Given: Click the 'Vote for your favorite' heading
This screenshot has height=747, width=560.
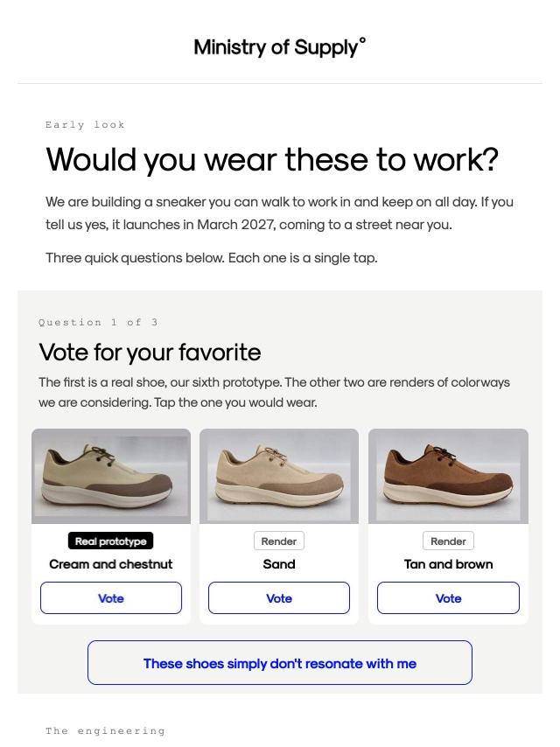Looking at the screenshot, I should tap(150, 353).
